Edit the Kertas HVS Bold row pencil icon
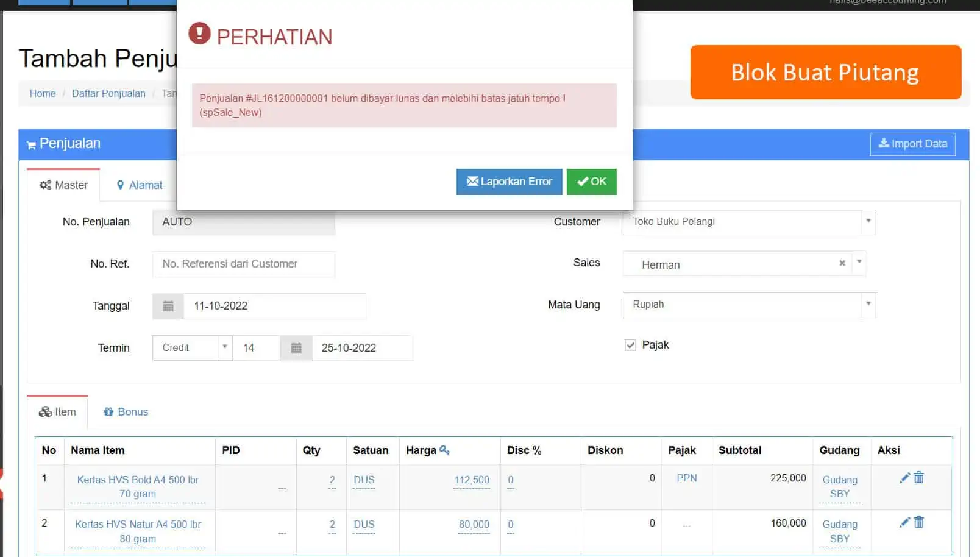The width and height of the screenshot is (980, 557). click(x=904, y=478)
